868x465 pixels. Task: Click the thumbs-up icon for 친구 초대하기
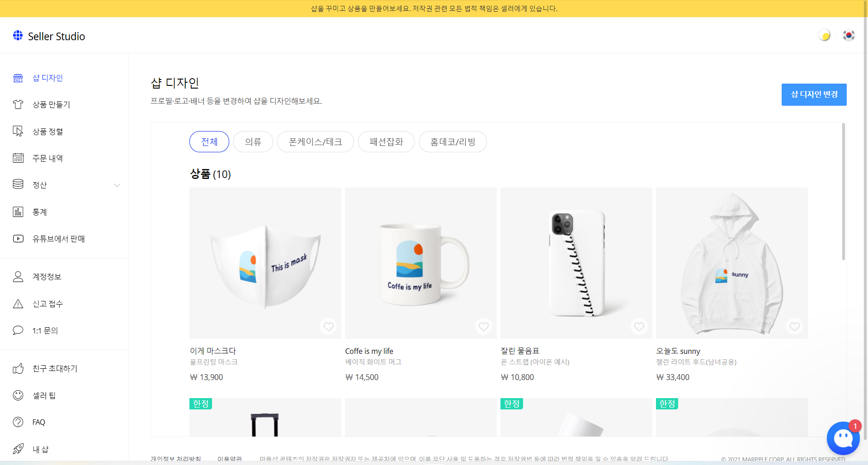(18, 368)
